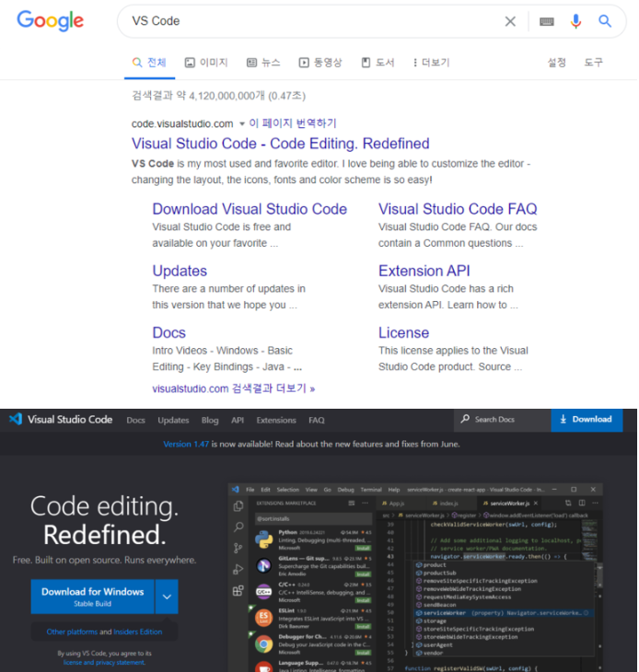Click the Visual Studio Code logo in site header
This screenshot has width=639, height=672.
[61, 419]
